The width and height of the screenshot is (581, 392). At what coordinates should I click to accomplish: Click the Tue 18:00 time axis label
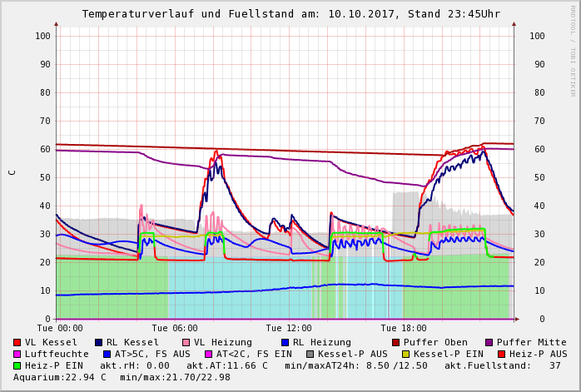[x=403, y=328]
